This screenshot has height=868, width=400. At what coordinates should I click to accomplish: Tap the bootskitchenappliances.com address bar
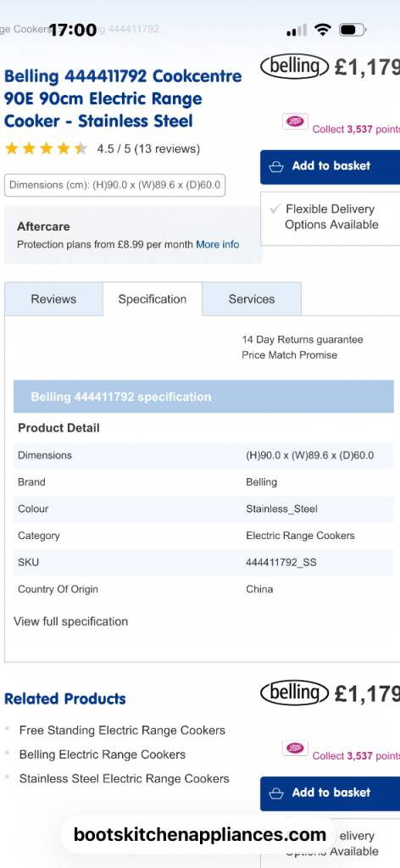[200, 834]
